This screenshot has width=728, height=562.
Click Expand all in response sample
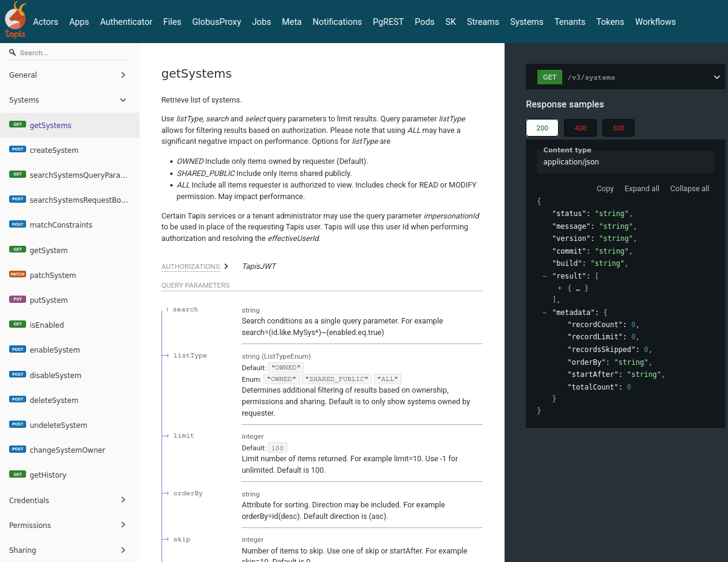pos(641,189)
